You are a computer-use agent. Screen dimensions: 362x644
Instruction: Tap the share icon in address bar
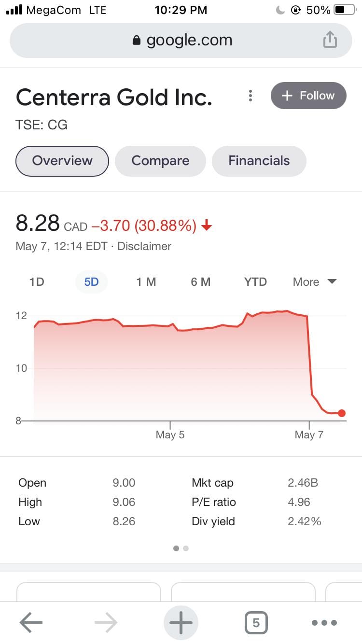coord(330,40)
